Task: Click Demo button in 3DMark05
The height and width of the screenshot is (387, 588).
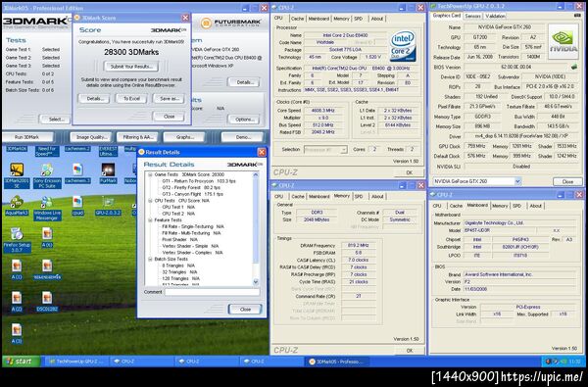Action: [242, 137]
